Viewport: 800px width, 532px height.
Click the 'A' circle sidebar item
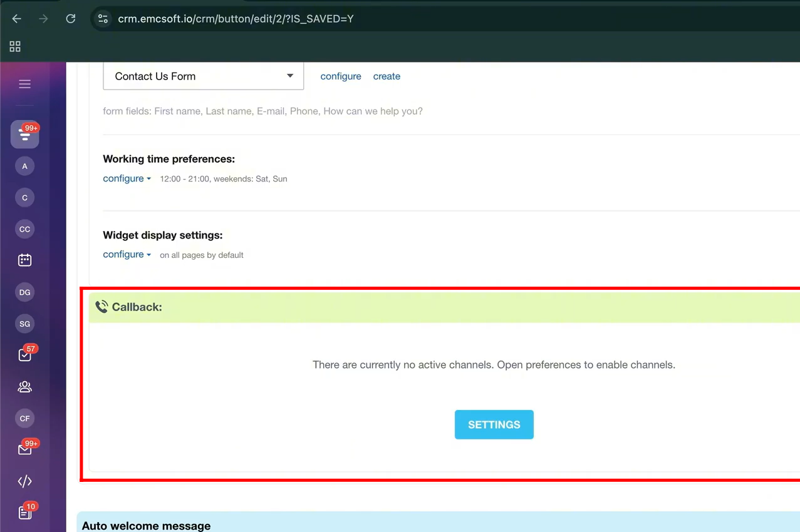(24, 166)
